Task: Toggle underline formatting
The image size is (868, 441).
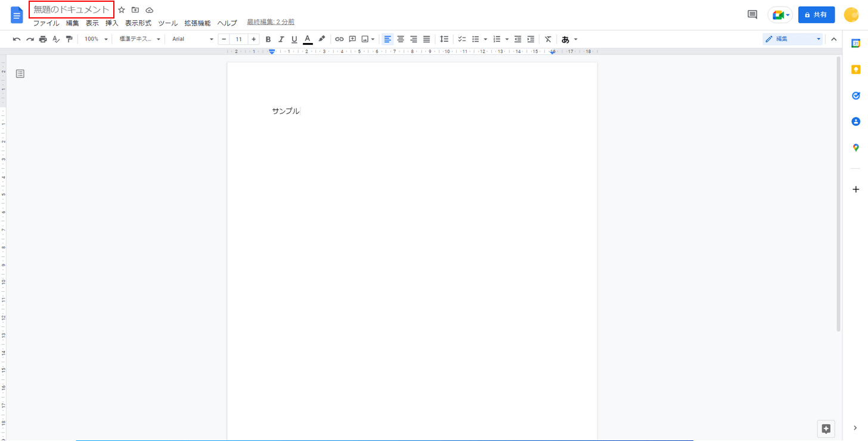Action: tap(294, 39)
